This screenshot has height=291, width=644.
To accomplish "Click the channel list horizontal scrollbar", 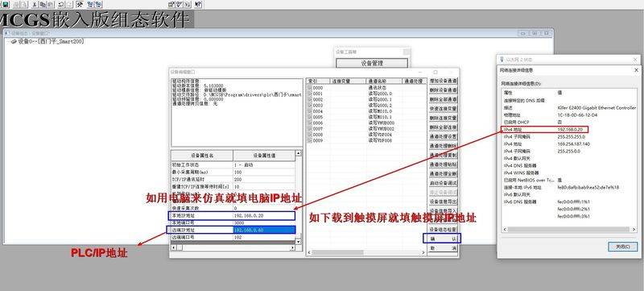I will [x=367, y=252].
